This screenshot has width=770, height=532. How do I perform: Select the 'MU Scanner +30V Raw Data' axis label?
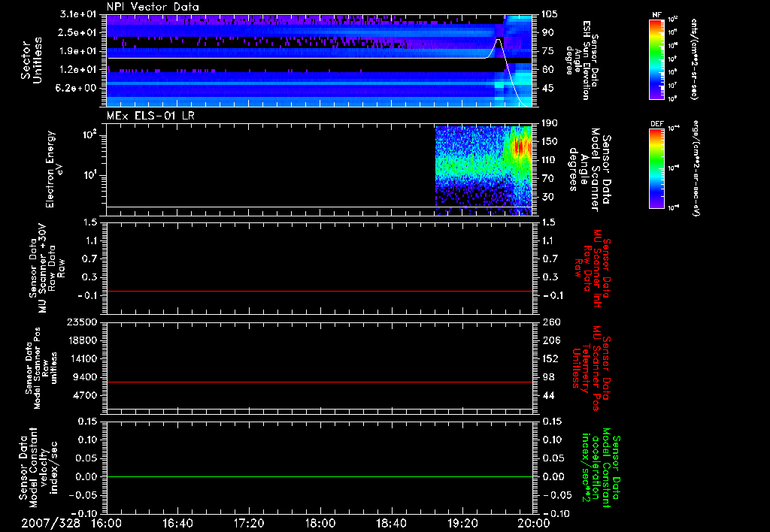47,268
